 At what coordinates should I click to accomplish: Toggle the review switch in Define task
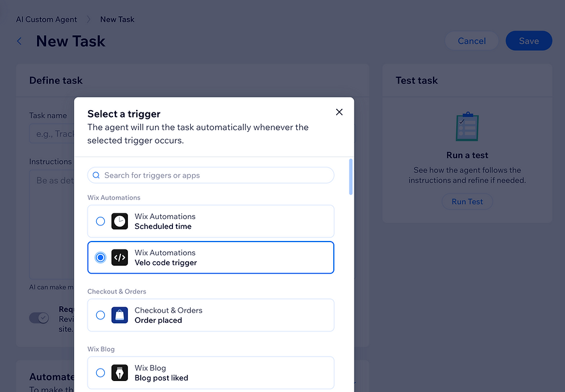click(x=39, y=318)
